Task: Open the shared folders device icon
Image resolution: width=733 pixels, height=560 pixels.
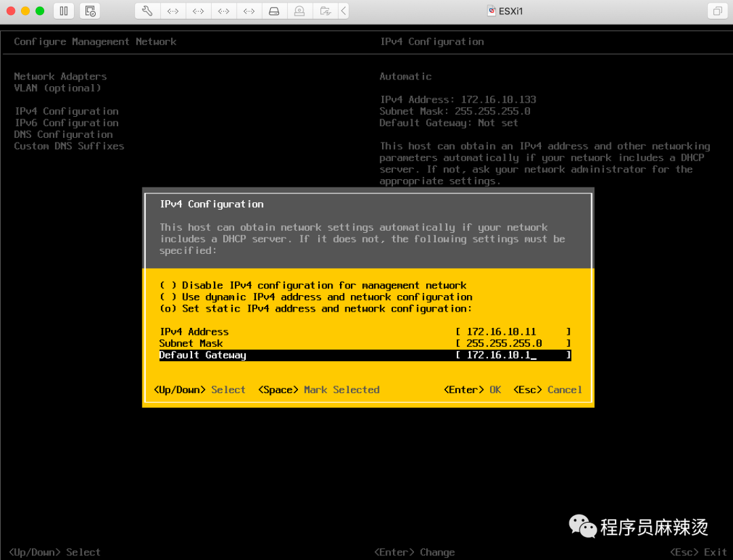Action: pyautogui.click(x=325, y=11)
